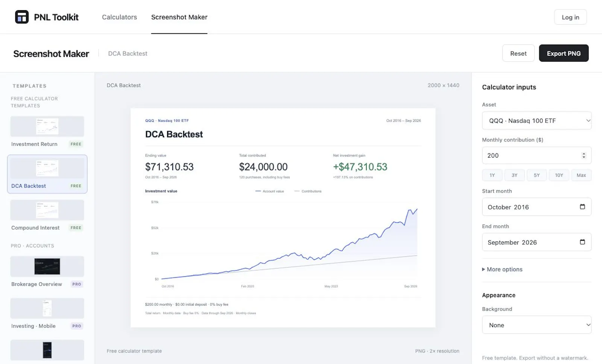
Task: Click the Reset button
Action: point(518,53)
